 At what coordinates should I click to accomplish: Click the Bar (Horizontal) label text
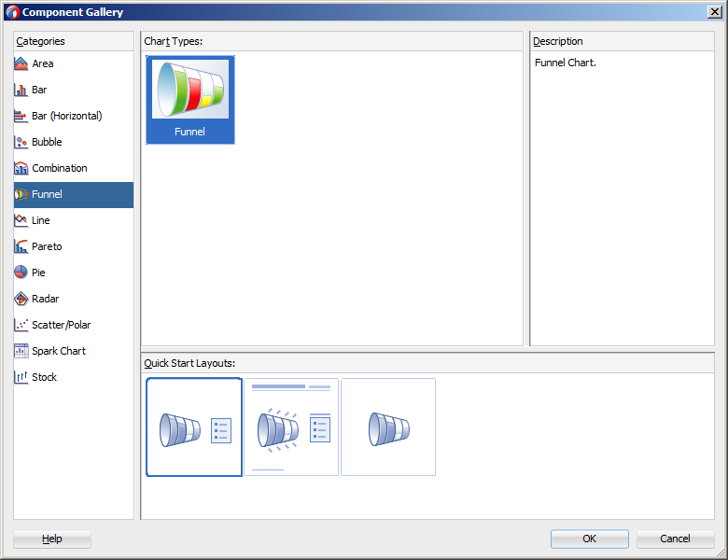[x=67, y=116]
